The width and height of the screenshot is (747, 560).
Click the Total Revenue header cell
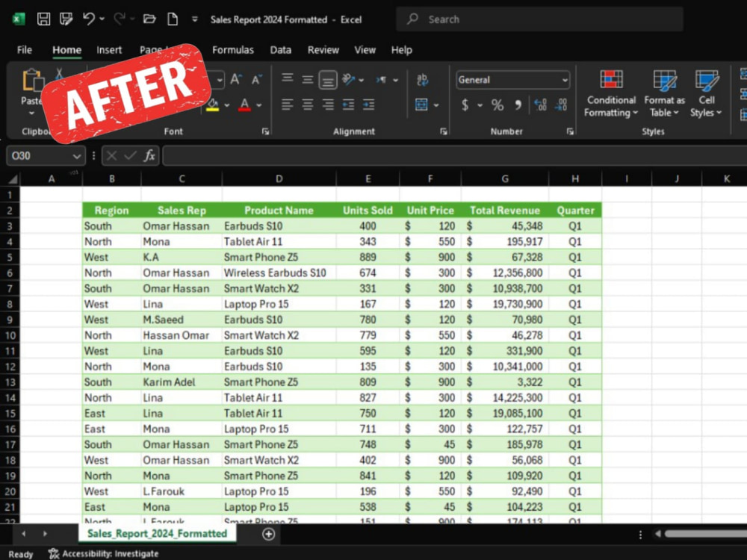(504, 211)
